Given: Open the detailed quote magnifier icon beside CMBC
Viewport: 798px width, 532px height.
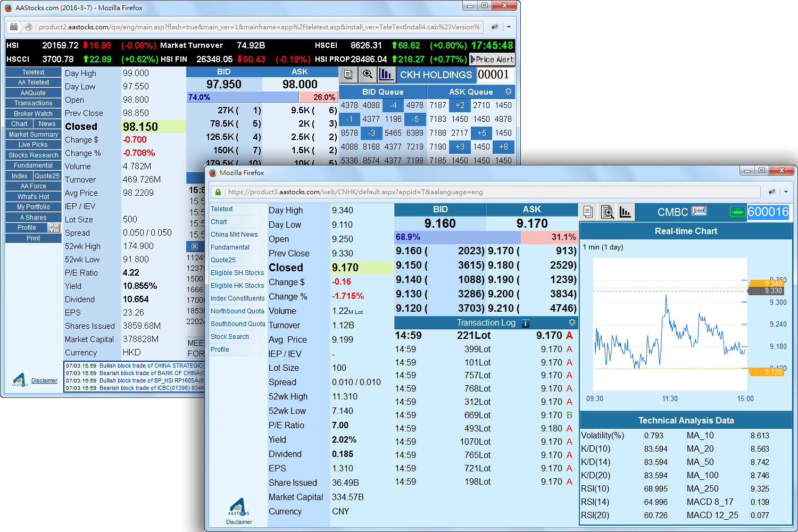Looking at the screenshot, I should point(607,212).
